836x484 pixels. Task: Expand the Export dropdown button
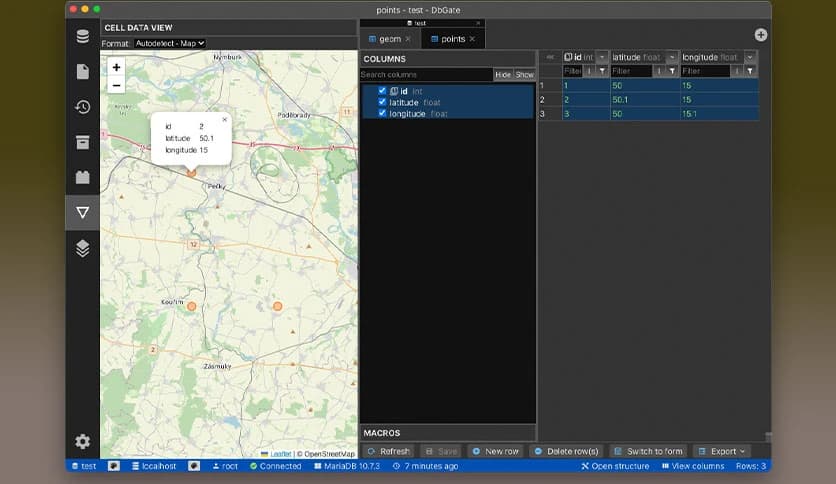(721, 451)
